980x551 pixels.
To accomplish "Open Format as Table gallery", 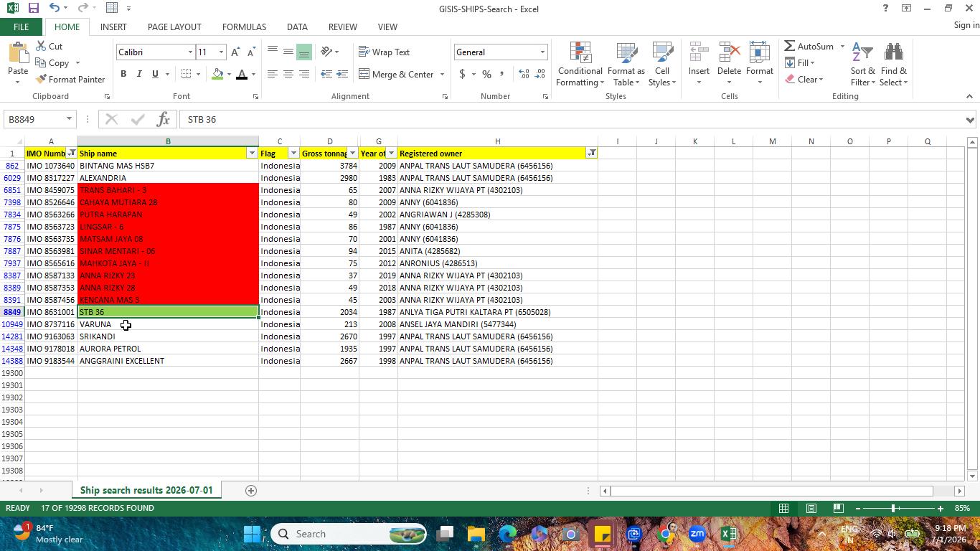I will coord(626,65).
